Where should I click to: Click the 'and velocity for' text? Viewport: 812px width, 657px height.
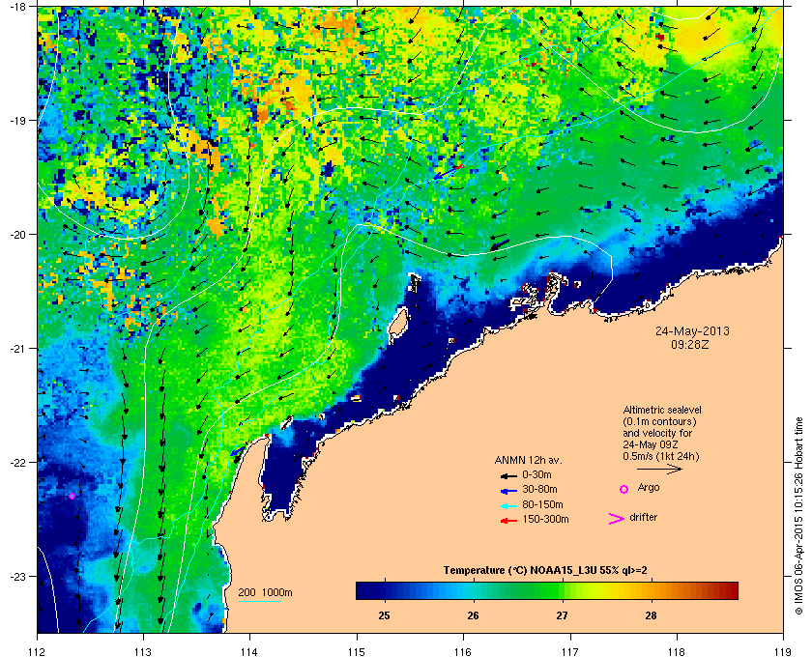pyautogui.click(x=657, y=433)
